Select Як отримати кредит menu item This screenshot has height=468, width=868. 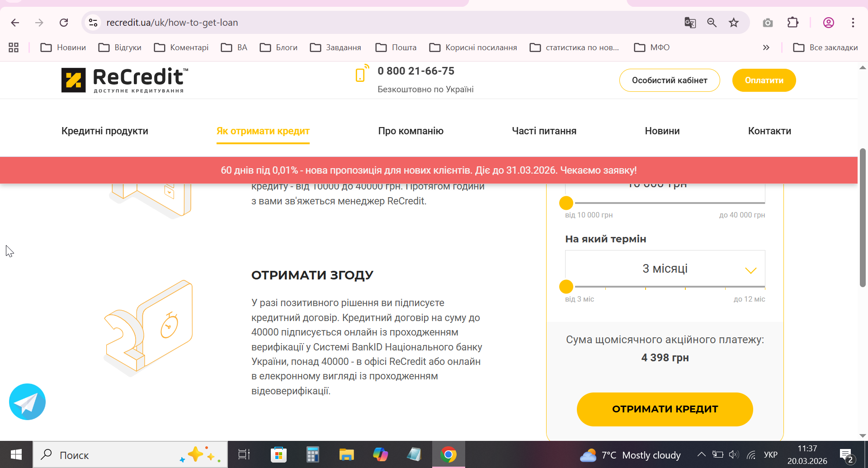pos(263,131)
